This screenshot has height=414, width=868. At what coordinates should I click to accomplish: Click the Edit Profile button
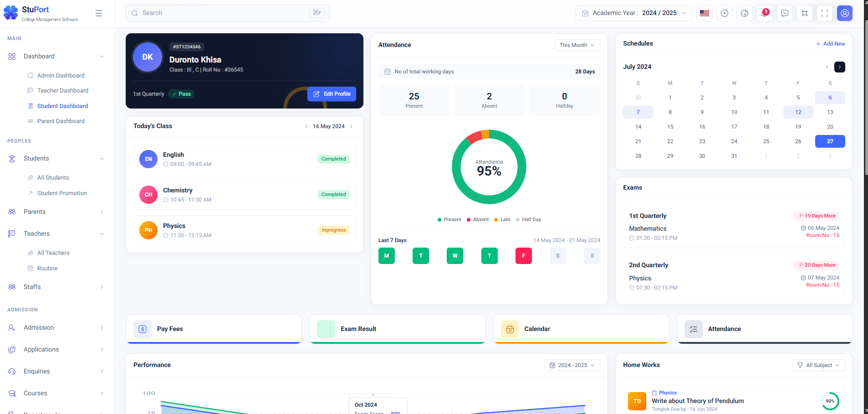pyautogui.click(x=332, y=94)
